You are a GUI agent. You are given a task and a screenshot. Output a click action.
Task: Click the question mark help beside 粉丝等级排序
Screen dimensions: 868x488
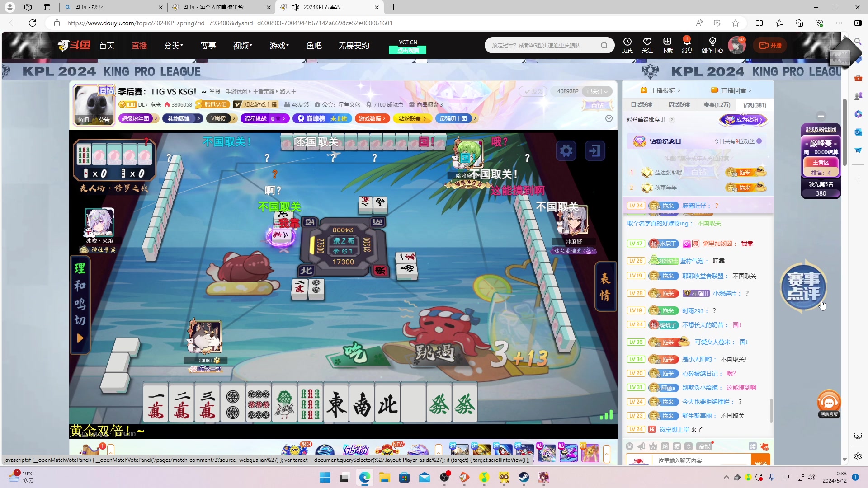(672, 120)
